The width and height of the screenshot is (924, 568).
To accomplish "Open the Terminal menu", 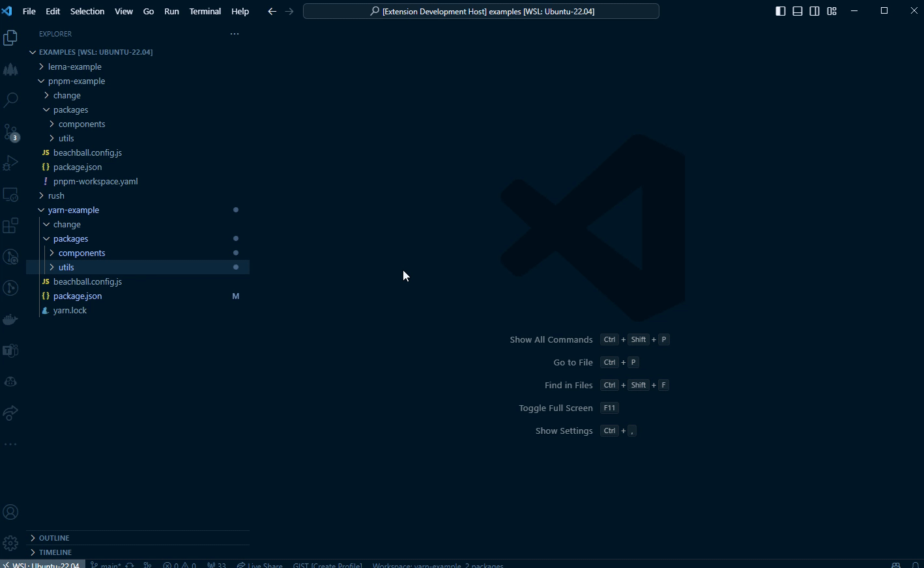I will pos(205,11).
